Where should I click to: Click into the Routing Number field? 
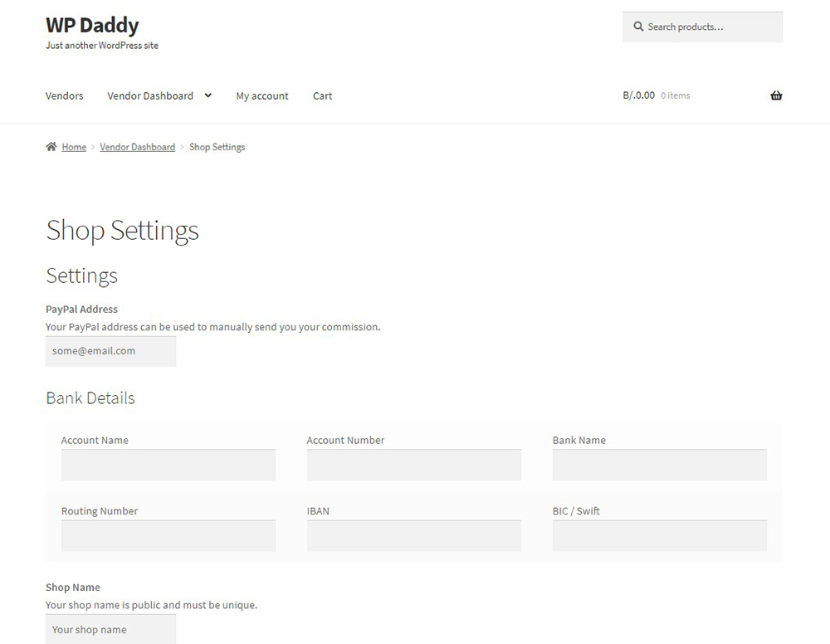(x=168, y=535)
